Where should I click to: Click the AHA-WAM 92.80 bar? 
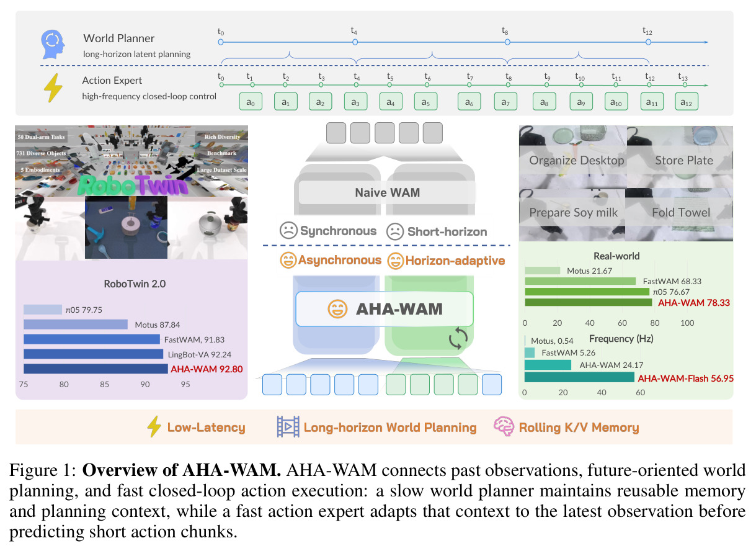coord(96,369)
